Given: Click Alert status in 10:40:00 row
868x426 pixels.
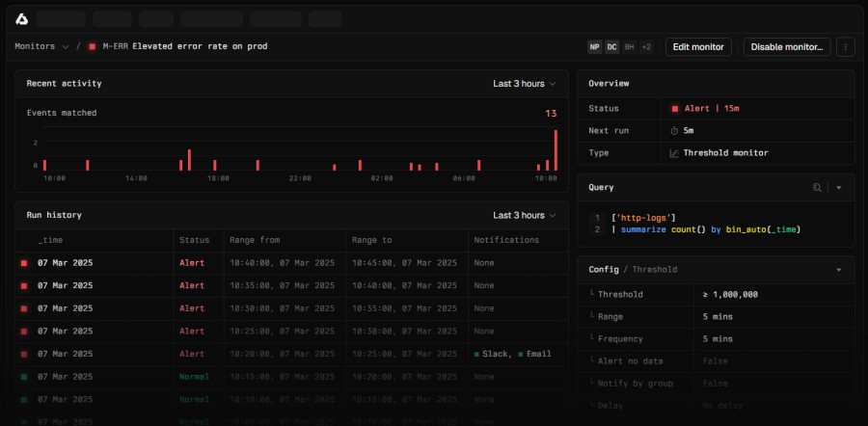Looking at the screenshot, I should coord(192,263).
